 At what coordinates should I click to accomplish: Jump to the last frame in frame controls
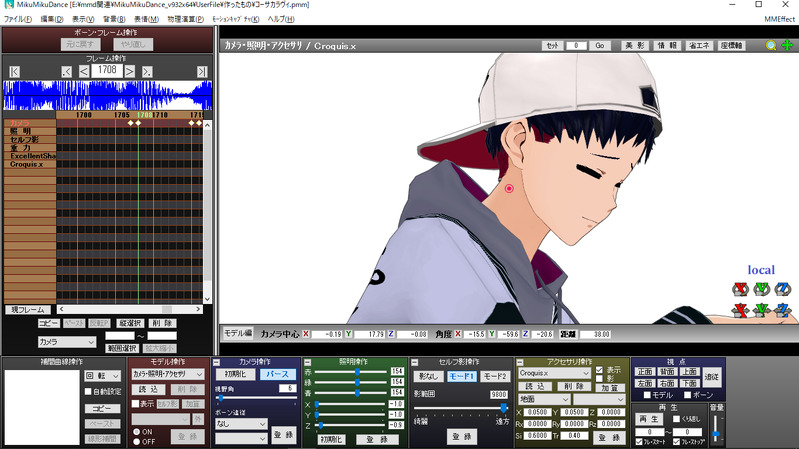point(202,72)
